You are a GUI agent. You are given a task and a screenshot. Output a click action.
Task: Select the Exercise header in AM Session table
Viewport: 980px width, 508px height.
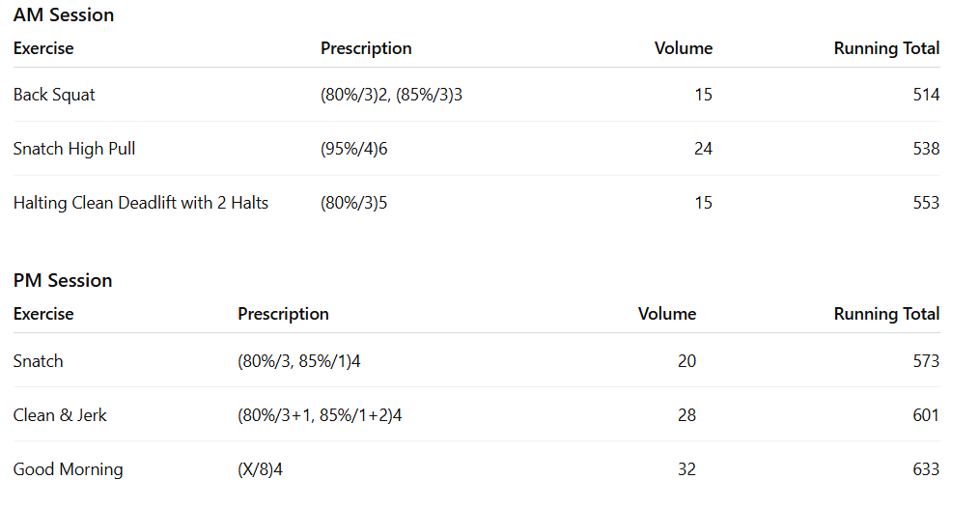[x=43, y=48]
